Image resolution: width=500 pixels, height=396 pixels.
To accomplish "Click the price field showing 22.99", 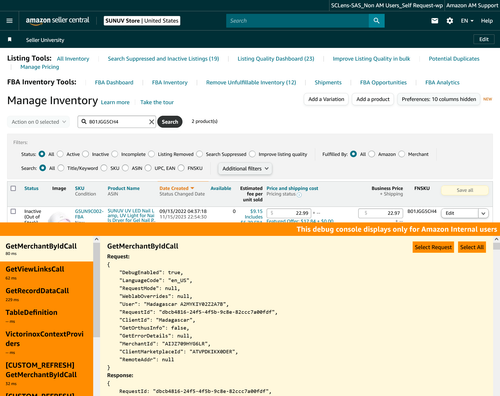I will [289, 213].
